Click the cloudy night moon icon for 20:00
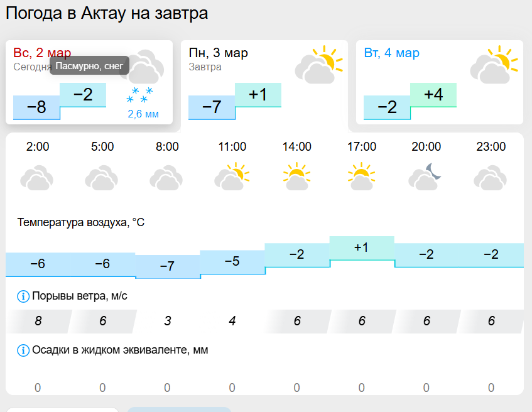The image size is (532, 412). click(426, 176)
